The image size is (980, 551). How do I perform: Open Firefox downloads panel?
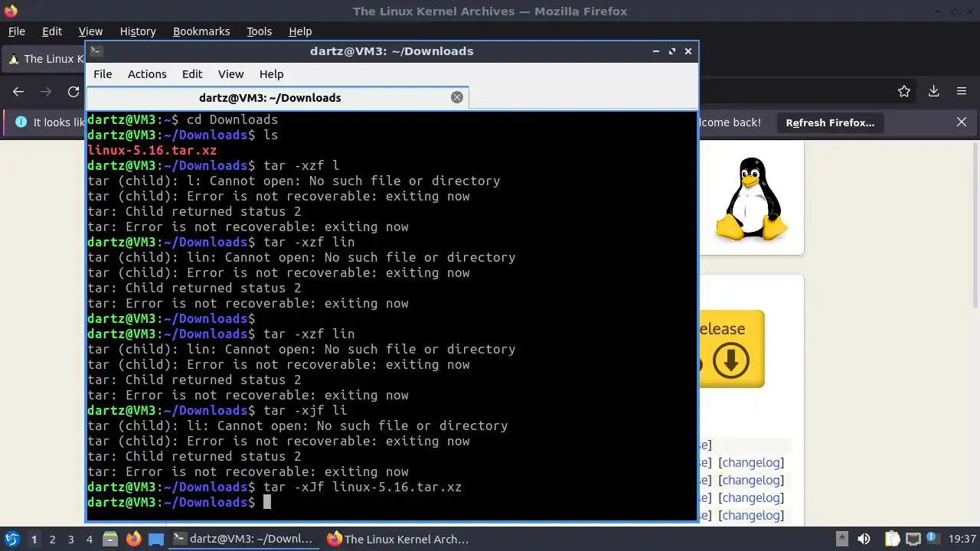tap(933, 91)
